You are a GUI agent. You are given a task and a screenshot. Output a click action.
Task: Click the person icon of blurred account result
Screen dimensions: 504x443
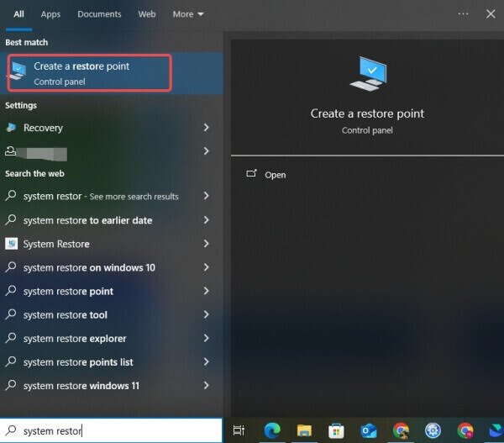coord(10,150)
